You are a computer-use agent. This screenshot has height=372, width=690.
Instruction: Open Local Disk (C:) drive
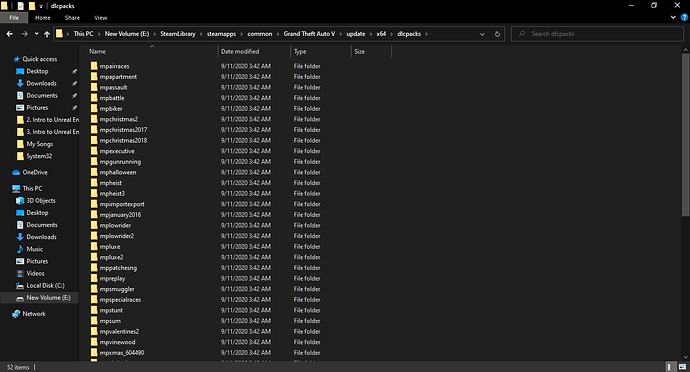click(45, 285)
